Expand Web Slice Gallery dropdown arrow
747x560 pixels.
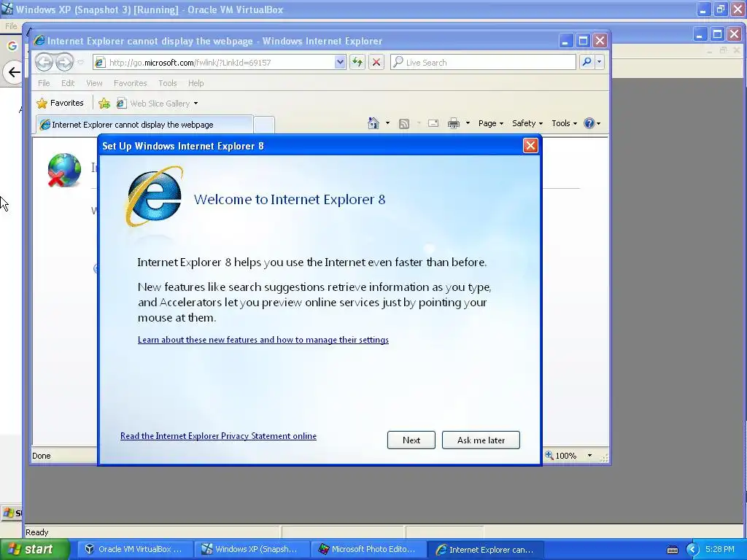196,104
